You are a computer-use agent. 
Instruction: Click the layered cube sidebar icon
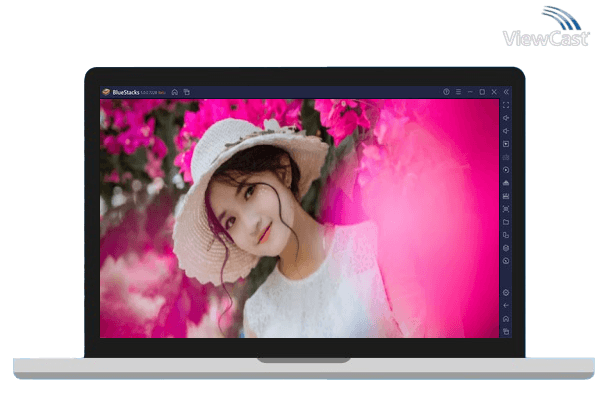click(506, 248)
